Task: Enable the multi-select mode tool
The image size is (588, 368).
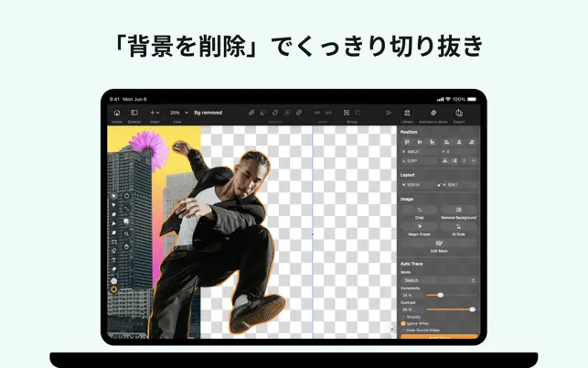Action: pos(127,222)
